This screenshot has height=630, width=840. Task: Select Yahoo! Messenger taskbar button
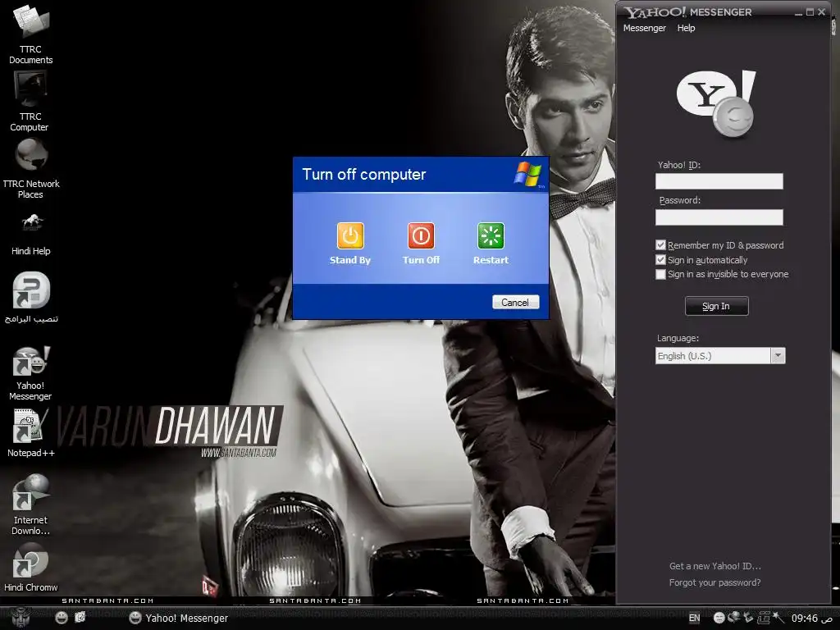(180, 618)
